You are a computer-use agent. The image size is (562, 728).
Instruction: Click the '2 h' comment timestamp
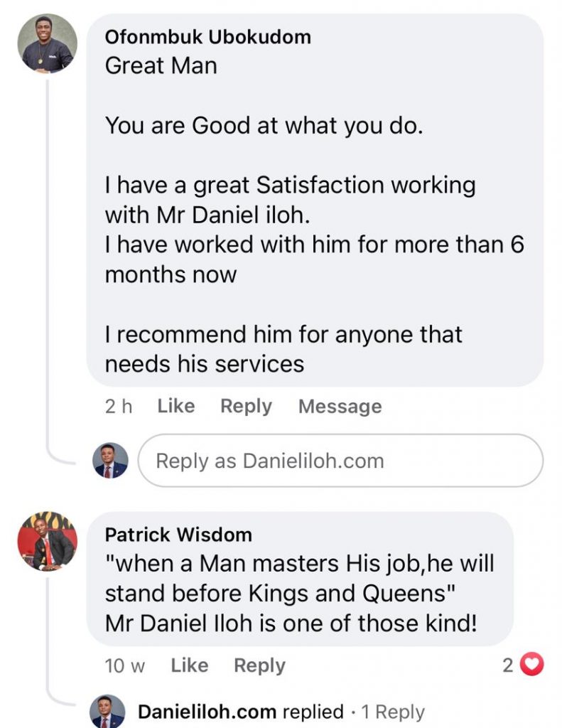coord(119,406)
